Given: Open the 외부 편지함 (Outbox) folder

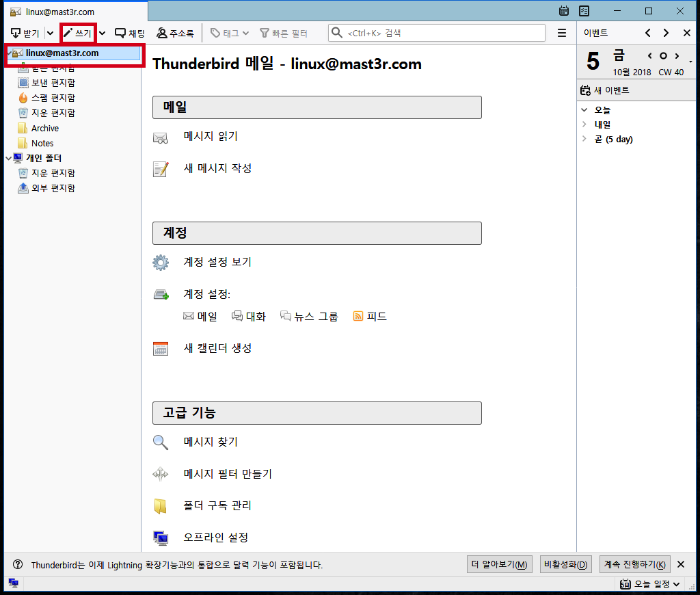Looking at the screenshot, I should click(53, 188).
